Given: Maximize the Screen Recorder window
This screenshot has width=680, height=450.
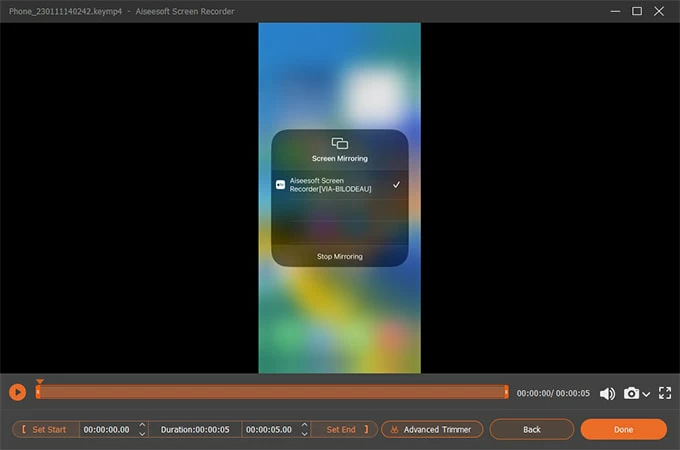Looking at the screenshot, I should pos(637,11).
